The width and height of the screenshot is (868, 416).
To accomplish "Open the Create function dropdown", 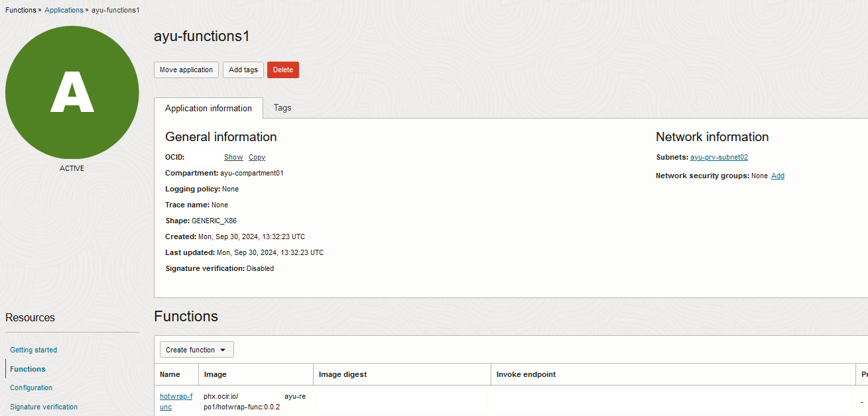I will 191,349.
